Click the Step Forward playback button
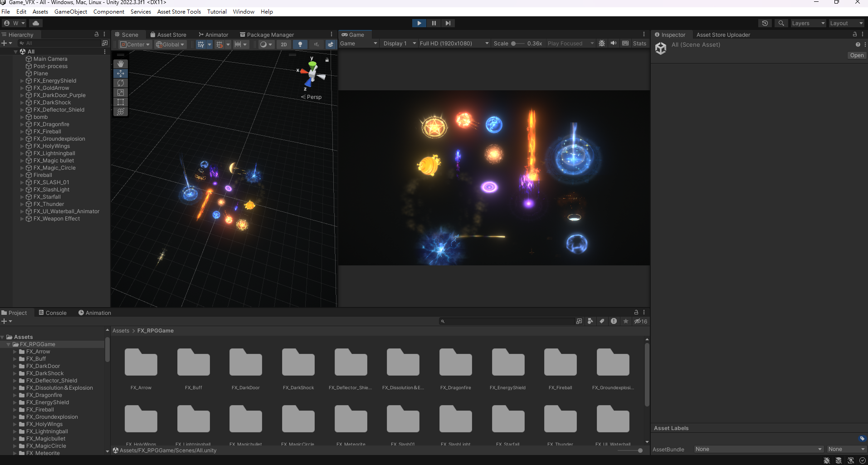Image resolution: width=868 pixels, height=465 pixels. click(449, 23)
